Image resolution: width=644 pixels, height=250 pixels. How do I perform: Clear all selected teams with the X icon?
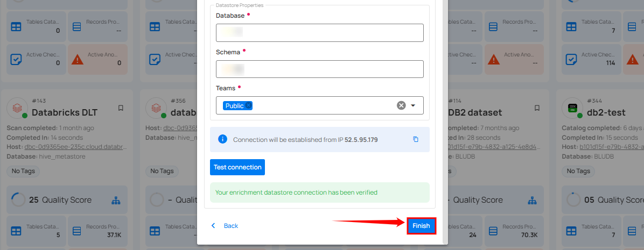pos(401,105)
